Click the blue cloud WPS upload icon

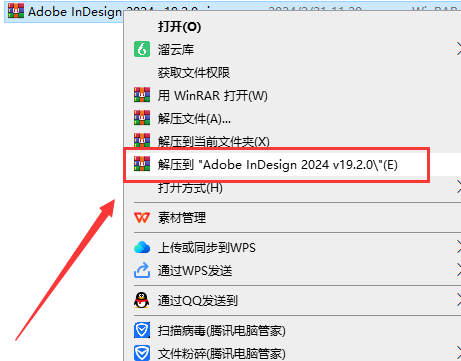click(x=142, y=247)
